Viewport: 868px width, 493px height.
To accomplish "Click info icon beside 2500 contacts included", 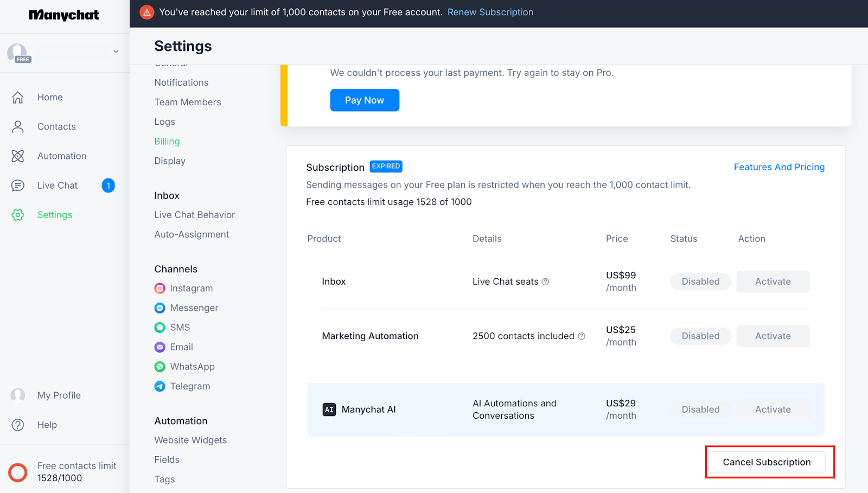I will coord(582,336).
